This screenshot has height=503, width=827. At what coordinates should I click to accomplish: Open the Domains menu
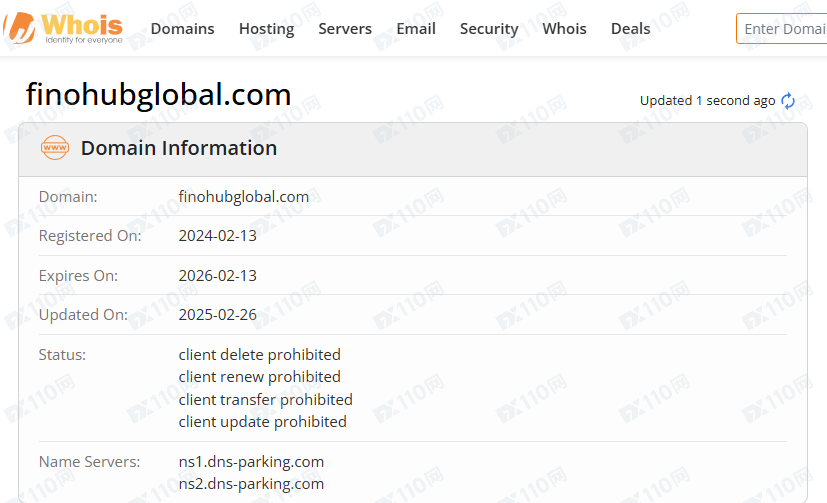(x=182, y=29)
